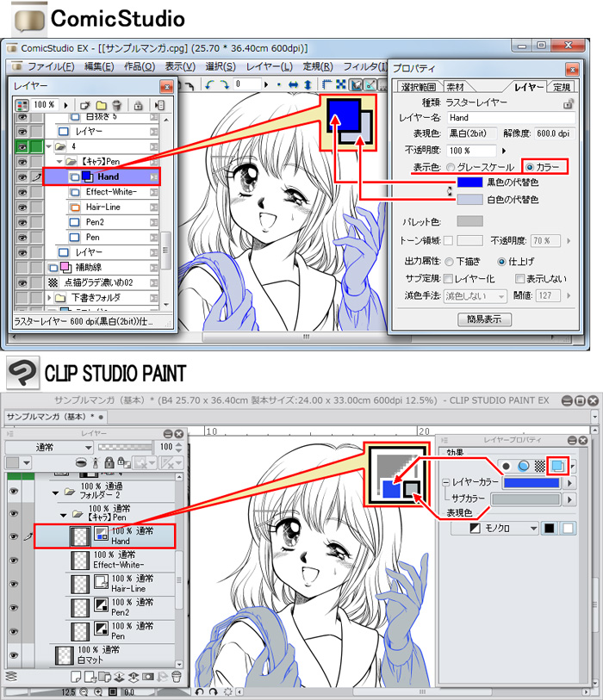Click clip to layer below icon in CLIP STUDIO

pos(81,463)
